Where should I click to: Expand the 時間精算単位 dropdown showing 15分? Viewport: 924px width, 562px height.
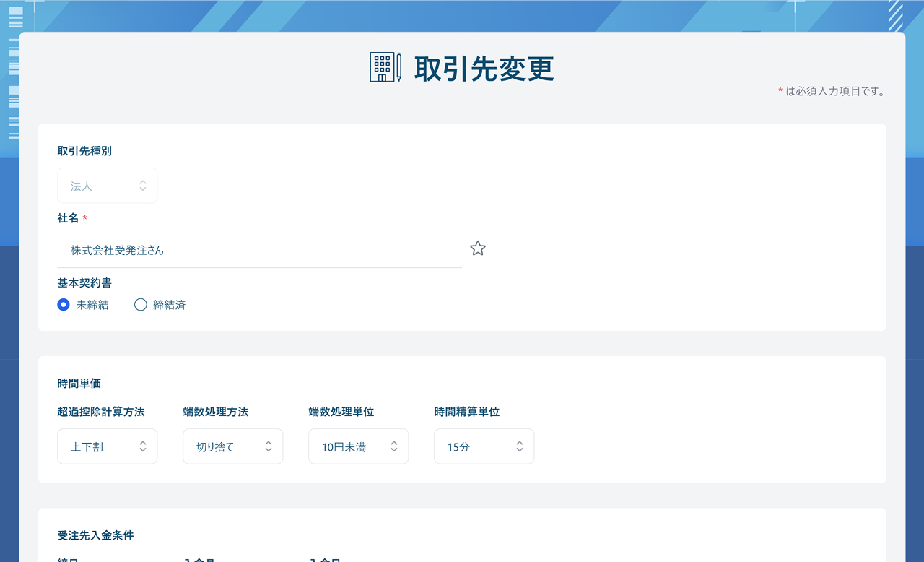[x=484, y=446]
